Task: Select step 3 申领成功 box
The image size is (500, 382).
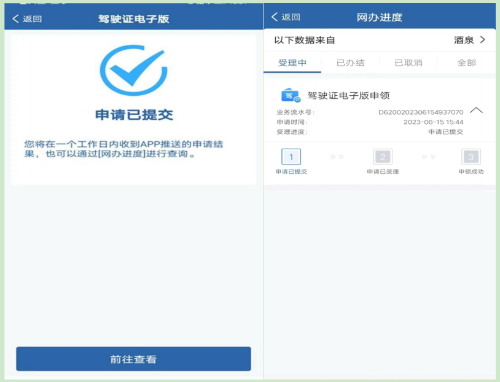Action: tap(471, 157)
